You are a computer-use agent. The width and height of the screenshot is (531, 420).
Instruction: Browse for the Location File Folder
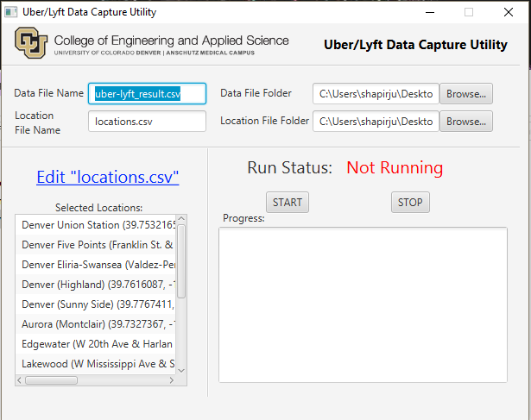466,122
